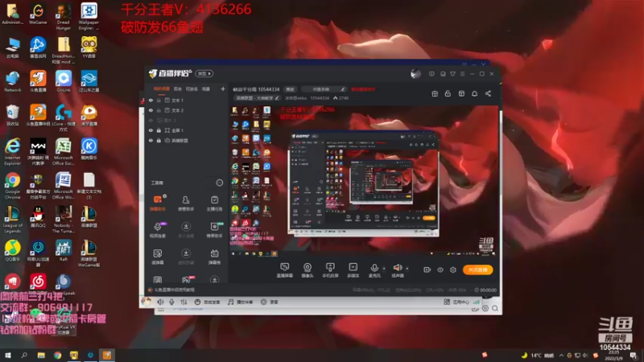Image resolution: width=644 pixels, height=362 pixels.
Task: Open the 弹幕秀 danmaku show tool
Action: click(x=214, y=256)
